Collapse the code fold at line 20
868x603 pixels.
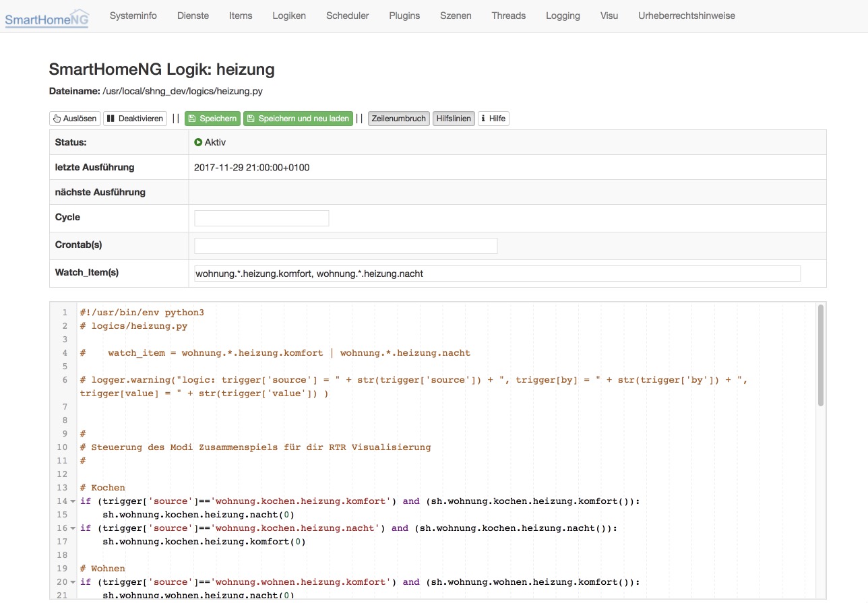pos(73,582)
